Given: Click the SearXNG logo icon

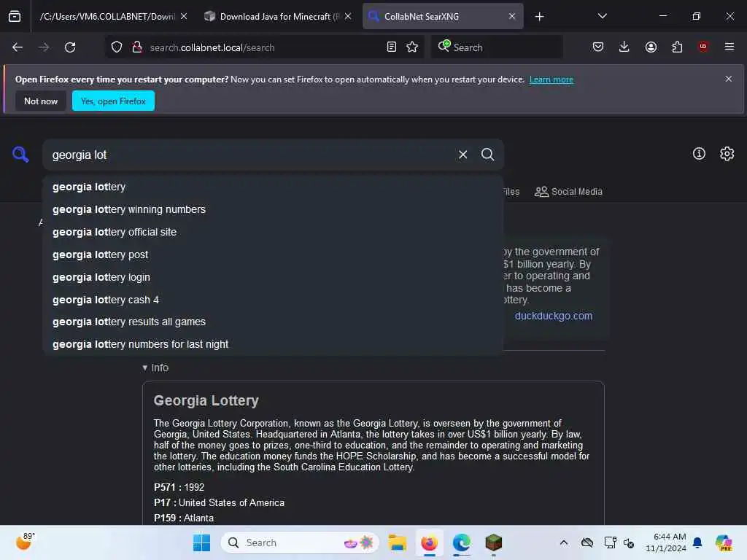Looking at the screenshot, I should pos(20,155).
